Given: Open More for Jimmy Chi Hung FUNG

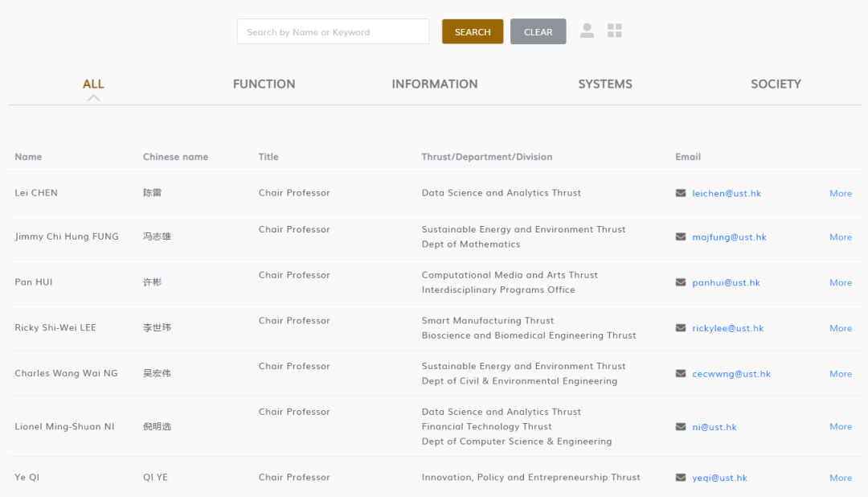Looking at the screenshot, I should [x=841, y=236].
